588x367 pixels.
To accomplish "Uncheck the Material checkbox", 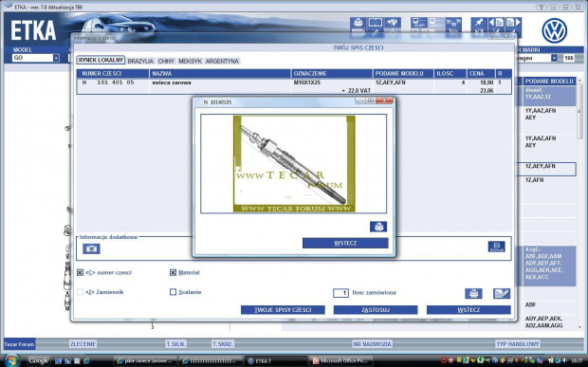I will point(173,272).
